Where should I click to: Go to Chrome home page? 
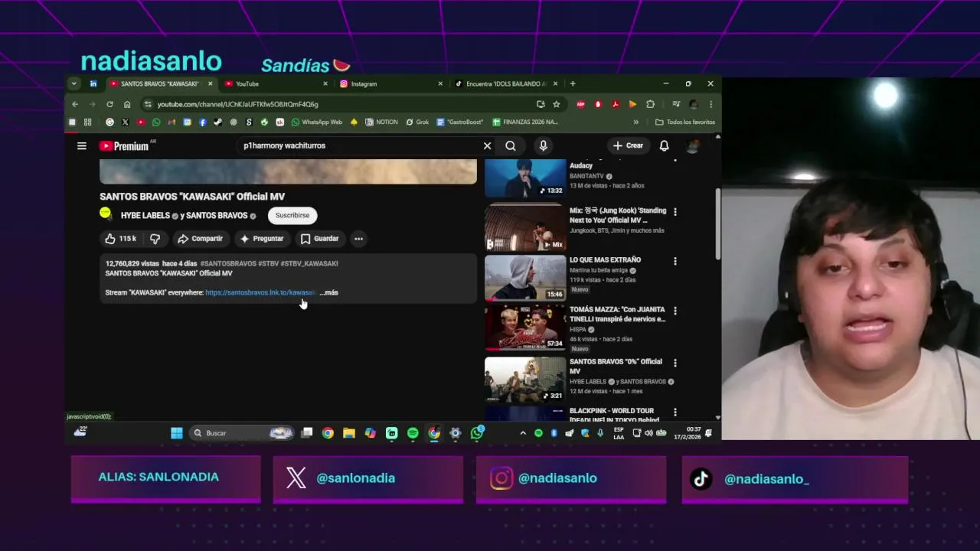tap(127, 104)
